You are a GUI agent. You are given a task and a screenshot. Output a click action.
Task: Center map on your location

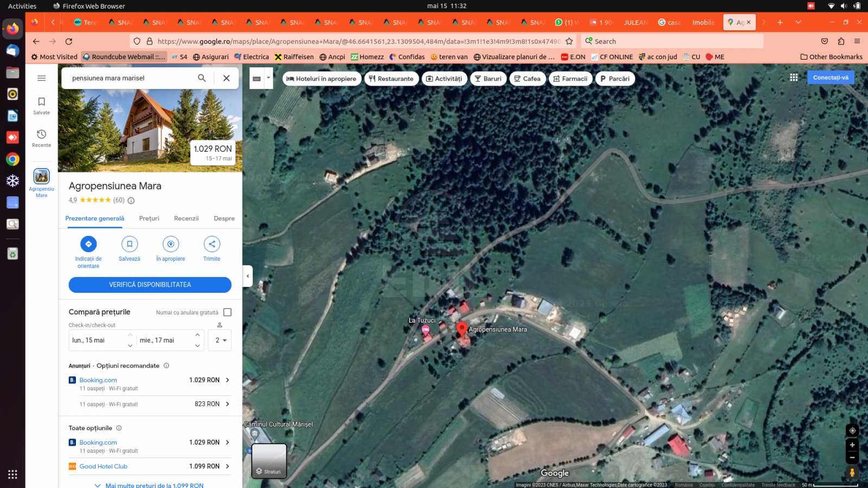(x=852, y=431)
